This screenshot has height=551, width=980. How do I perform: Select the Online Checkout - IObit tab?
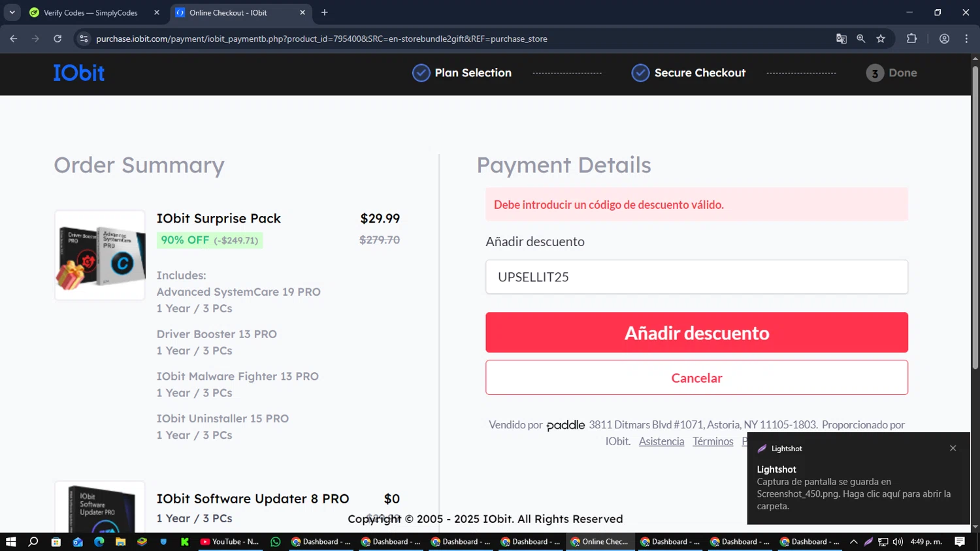(228, 13)
